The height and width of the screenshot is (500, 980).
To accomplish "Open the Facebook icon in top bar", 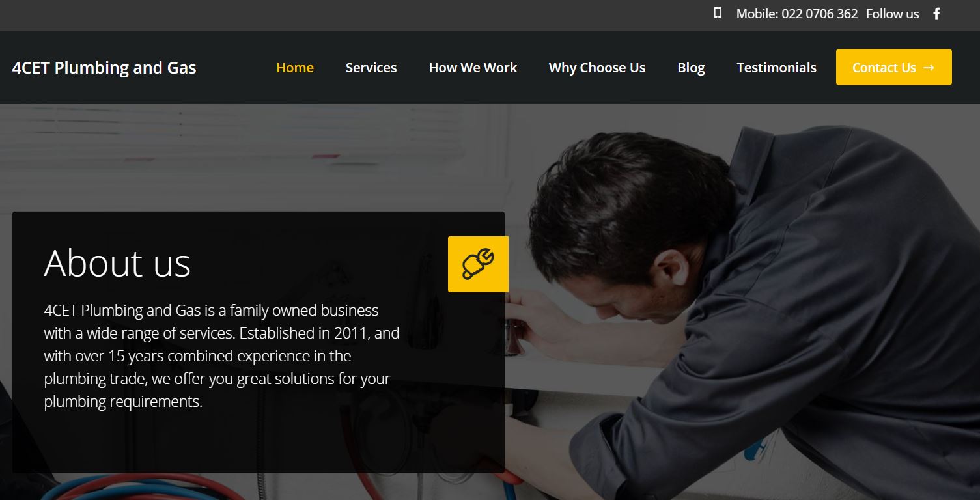I will tap(936, 13).
